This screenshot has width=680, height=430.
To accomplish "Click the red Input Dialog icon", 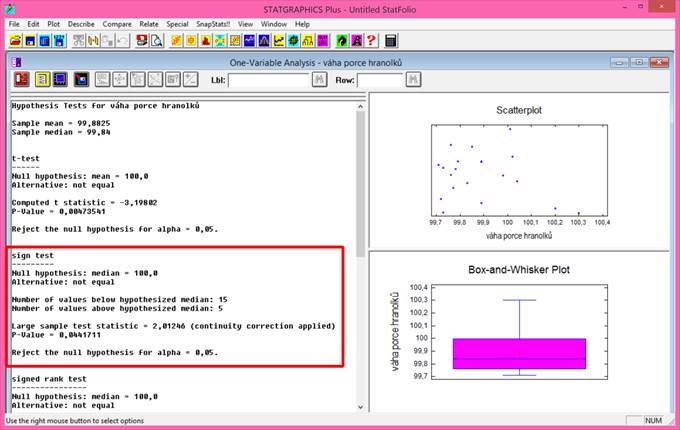I will 22,79.
